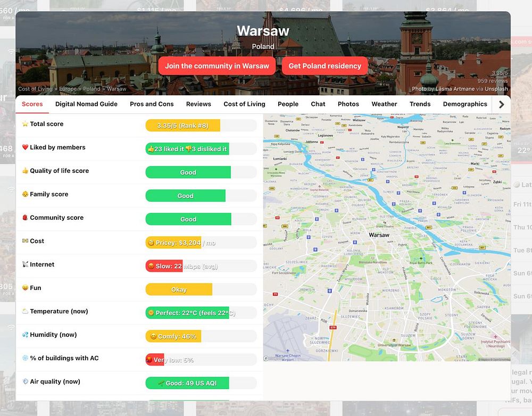Image resolution: width=532 pixels, height=416 pixels.
Task: Click the Temperature (now) label
Action: [59, 311]
